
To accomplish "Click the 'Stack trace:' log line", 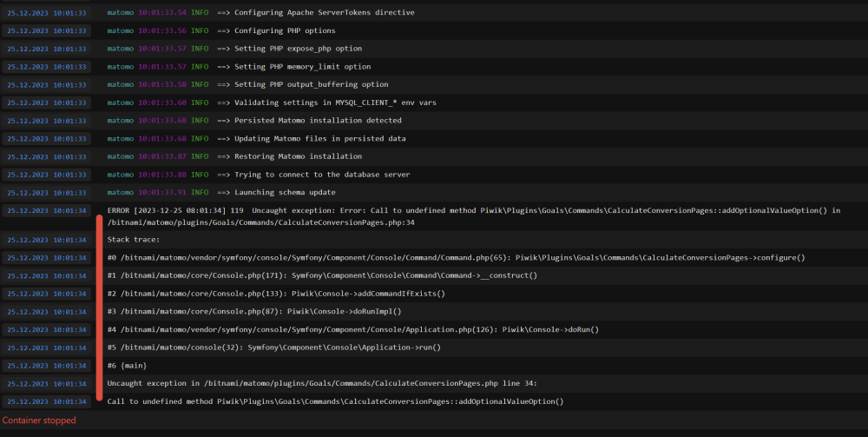I will tap(134, 240).
